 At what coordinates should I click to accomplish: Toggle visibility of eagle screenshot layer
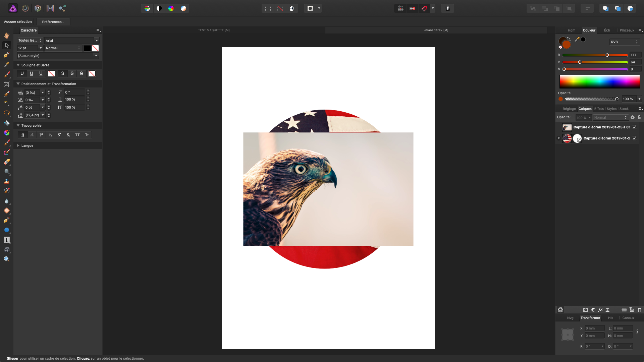pos(635,127)
